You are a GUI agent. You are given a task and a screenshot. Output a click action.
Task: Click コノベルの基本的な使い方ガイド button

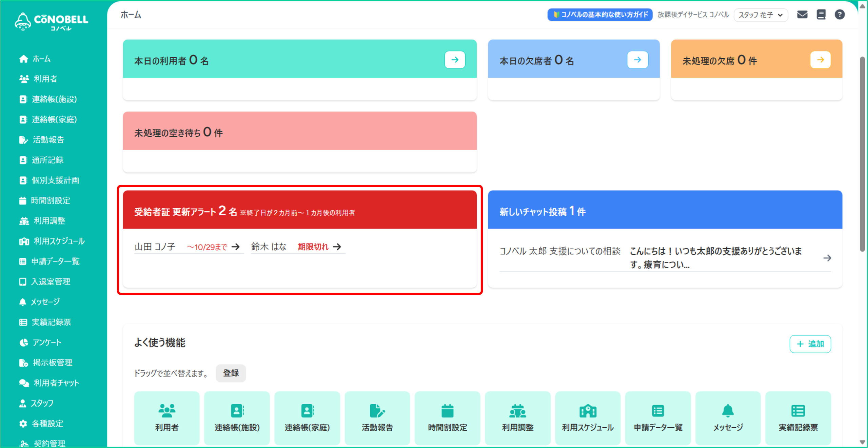tap(599, 15)
